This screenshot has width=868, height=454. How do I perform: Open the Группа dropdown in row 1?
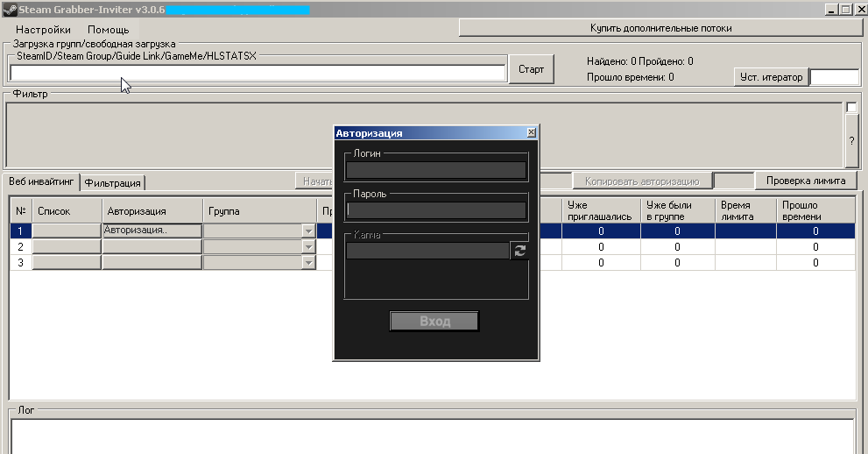308,231
